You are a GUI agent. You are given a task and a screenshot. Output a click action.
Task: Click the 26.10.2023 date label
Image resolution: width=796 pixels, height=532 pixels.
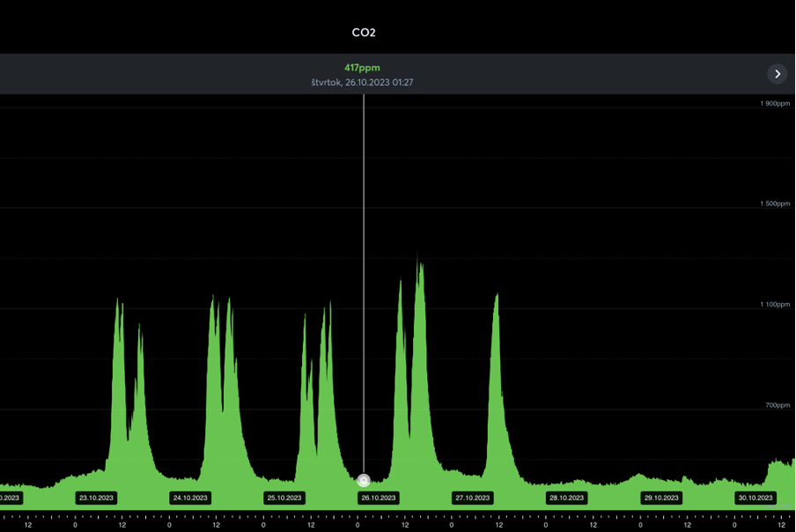(378, 498)
